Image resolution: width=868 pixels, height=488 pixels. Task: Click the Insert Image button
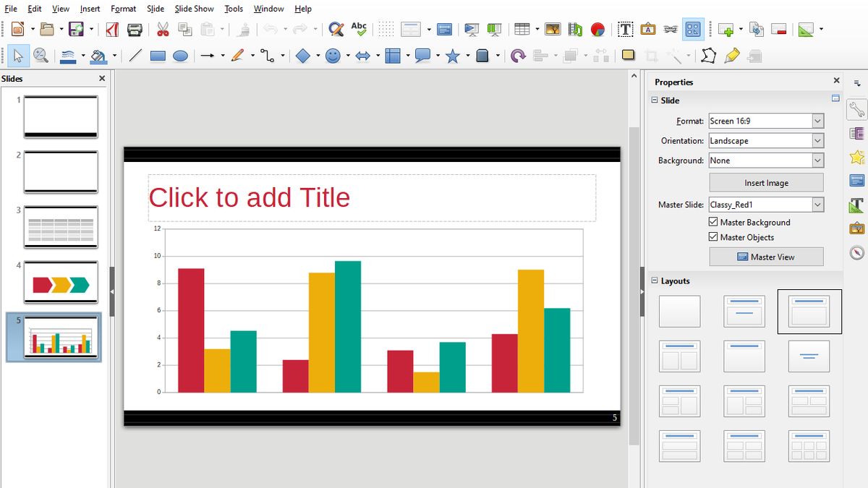[765, 182]
